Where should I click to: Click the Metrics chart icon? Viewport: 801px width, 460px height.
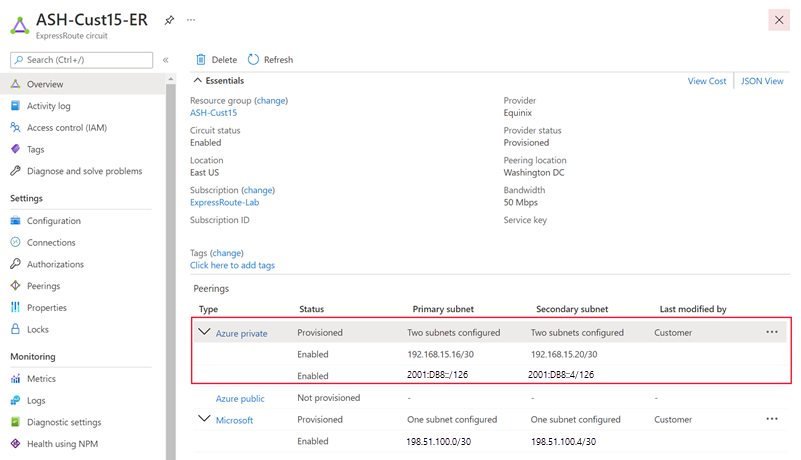(x=16, y=379)
